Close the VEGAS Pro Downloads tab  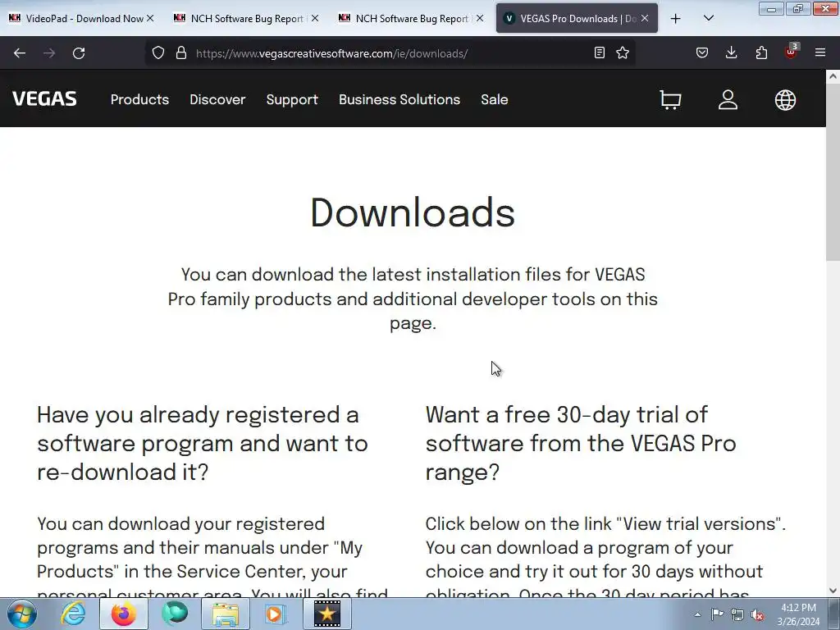click(645, 19)
